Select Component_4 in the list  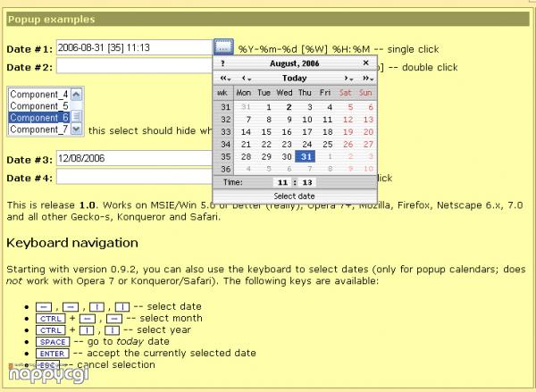pyautogui.click(x=38, y=94)
